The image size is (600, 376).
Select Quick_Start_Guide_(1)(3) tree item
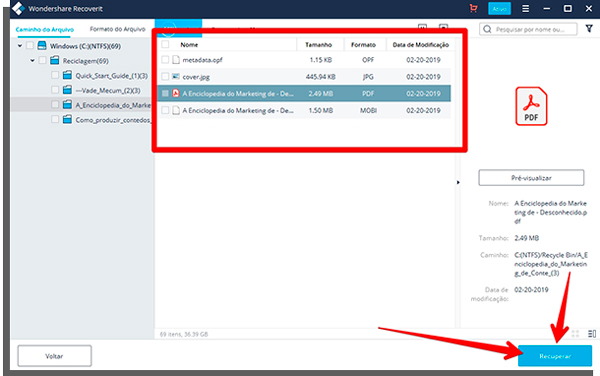(x=111, y=76)
